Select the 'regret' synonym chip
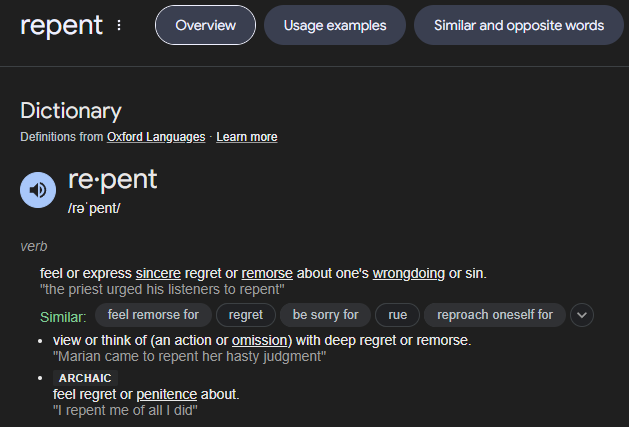Viewport: 629px width, 427px height. pyautogui.click(x=246, y=315)
